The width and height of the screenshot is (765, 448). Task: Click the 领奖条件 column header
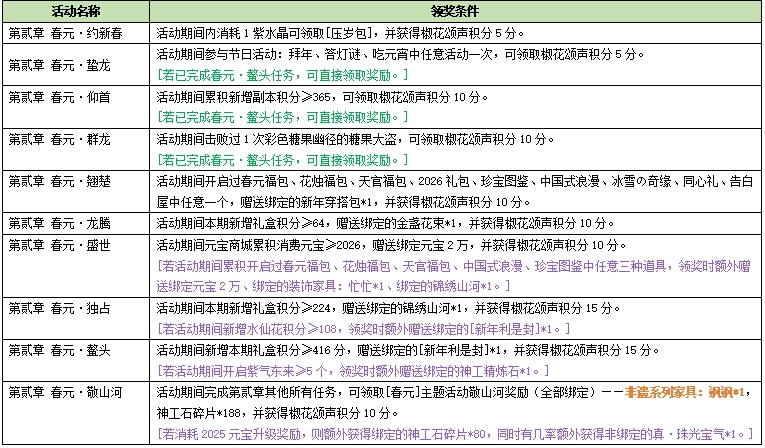coord(456,12)
